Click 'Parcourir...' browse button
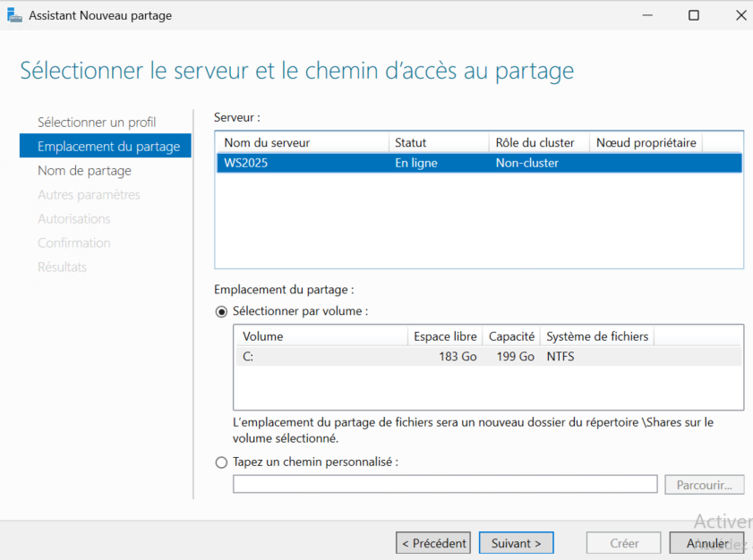Viewport: 753px width, 560px height. pos(704,485)
